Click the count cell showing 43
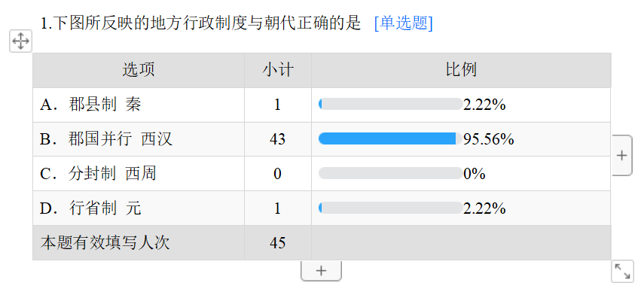This screenshot has height=289, width=644. coord(278,139)
